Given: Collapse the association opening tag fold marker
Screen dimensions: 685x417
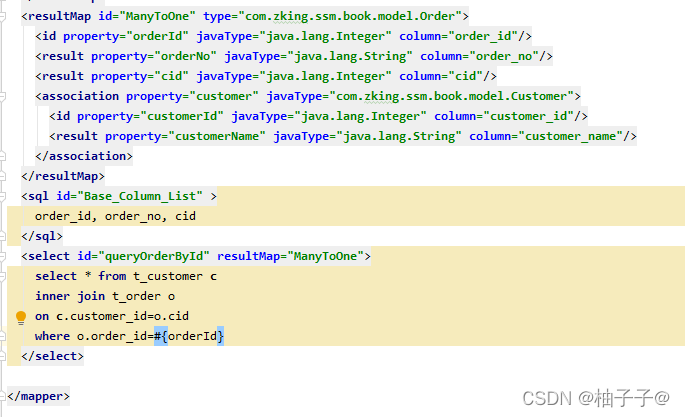Looking at the screenshot, I should [2, 96].
